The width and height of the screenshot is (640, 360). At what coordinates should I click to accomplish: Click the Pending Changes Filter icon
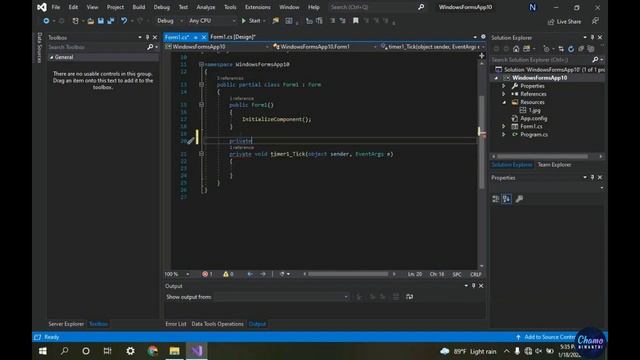click(x=546, y=49)
